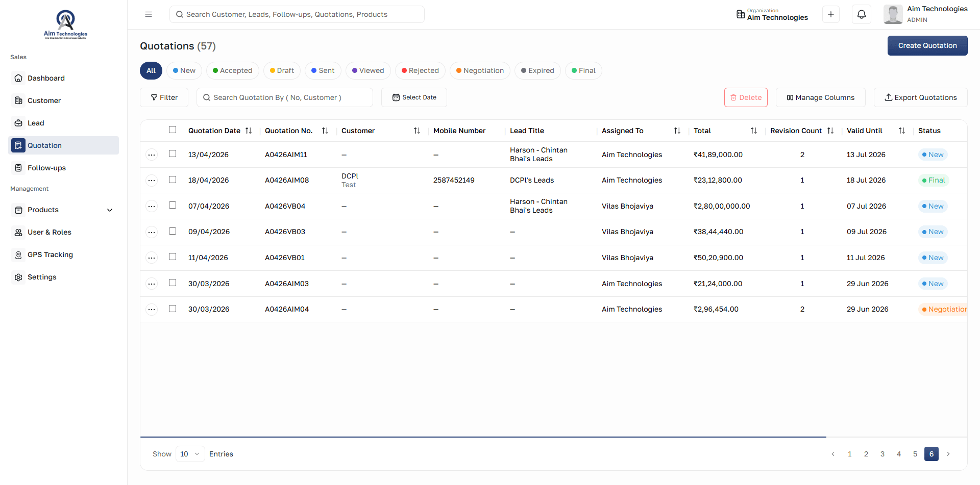Sort by Customer column arrows
This screenshot has height=485, width=980.
(417, 131)
